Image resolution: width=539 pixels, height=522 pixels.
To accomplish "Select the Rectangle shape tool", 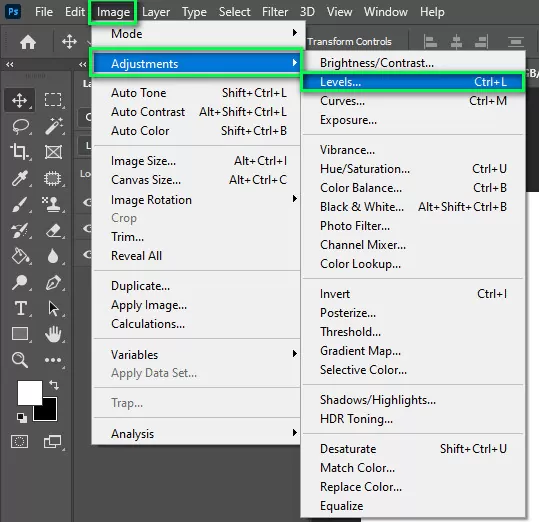I will point(20,333).
